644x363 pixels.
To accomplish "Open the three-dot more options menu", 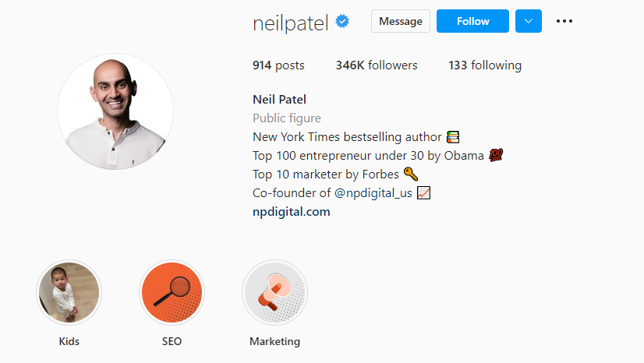I will coord(564,21).
